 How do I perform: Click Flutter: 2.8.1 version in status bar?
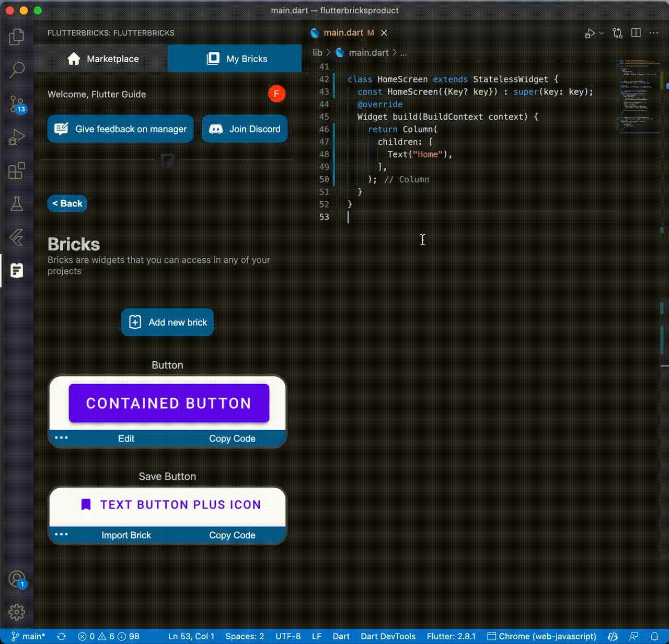(x=452, y=636)
